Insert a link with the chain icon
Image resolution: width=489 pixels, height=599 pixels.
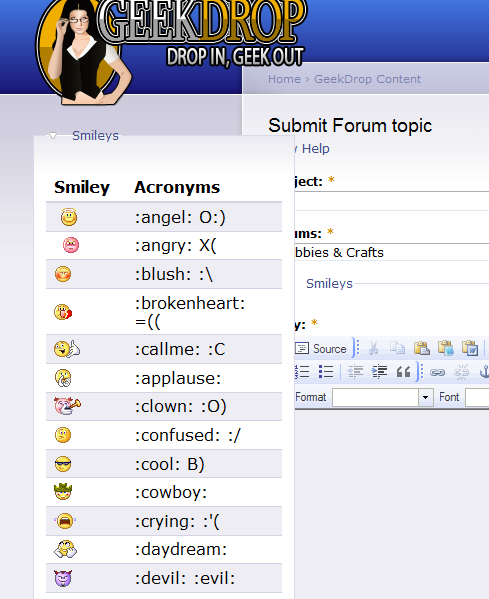coord(437,372)
